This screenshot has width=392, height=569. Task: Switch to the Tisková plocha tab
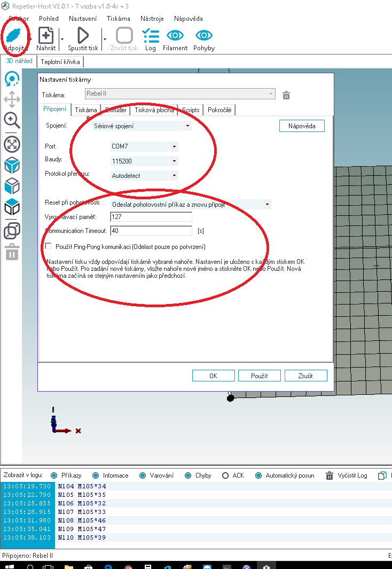coord(154,110)
